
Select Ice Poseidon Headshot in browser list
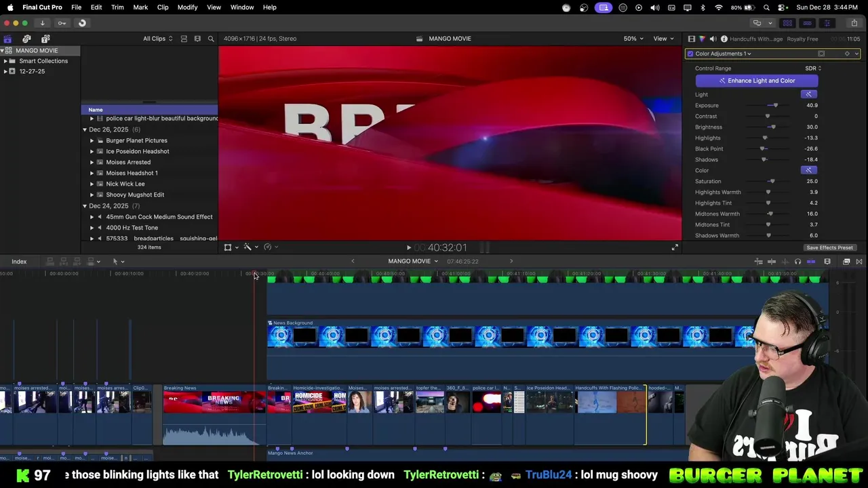(138, 151)
